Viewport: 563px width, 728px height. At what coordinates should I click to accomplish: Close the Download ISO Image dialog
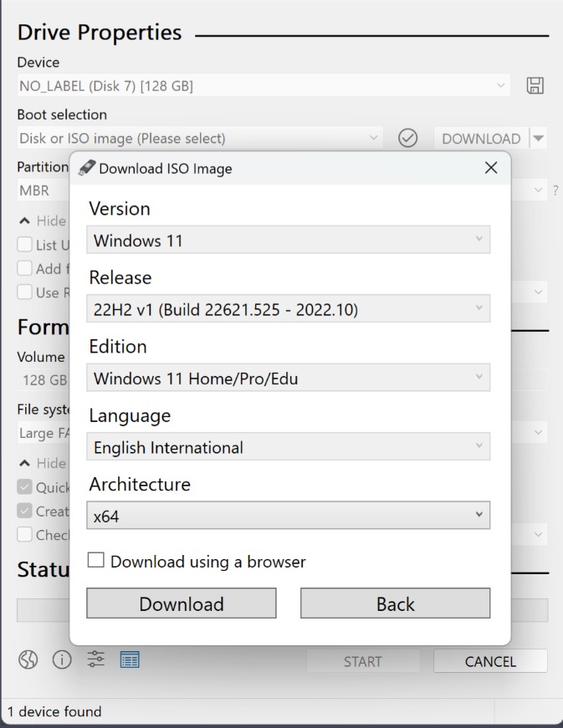pyautogui.click(x=491, y=168)
